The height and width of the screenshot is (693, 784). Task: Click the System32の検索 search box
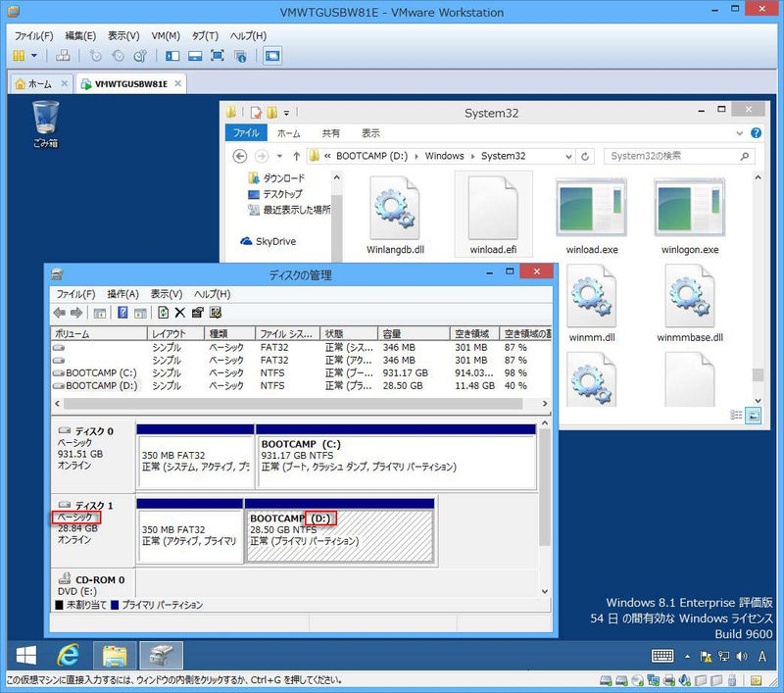click(679, 157)
